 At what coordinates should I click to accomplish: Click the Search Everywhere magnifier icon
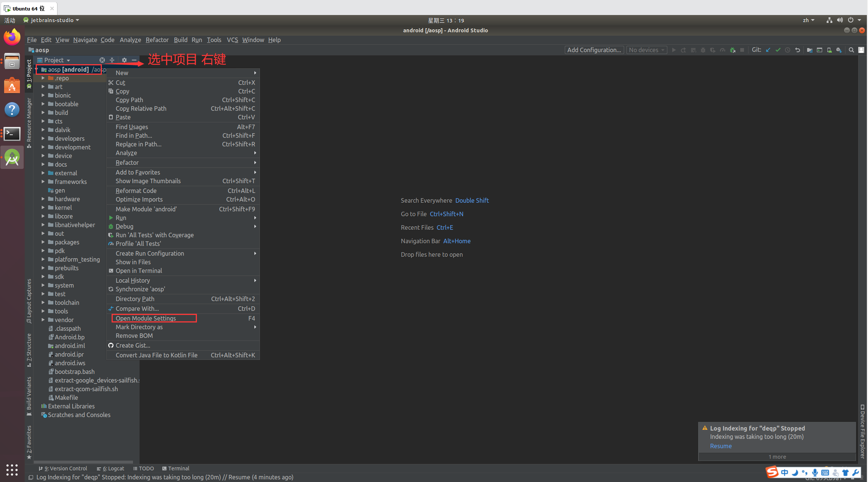coord(851,50)
